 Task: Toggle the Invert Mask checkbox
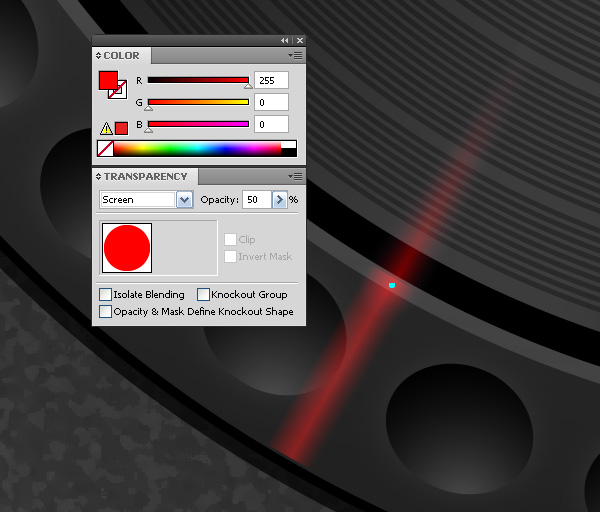click(230, 256)
